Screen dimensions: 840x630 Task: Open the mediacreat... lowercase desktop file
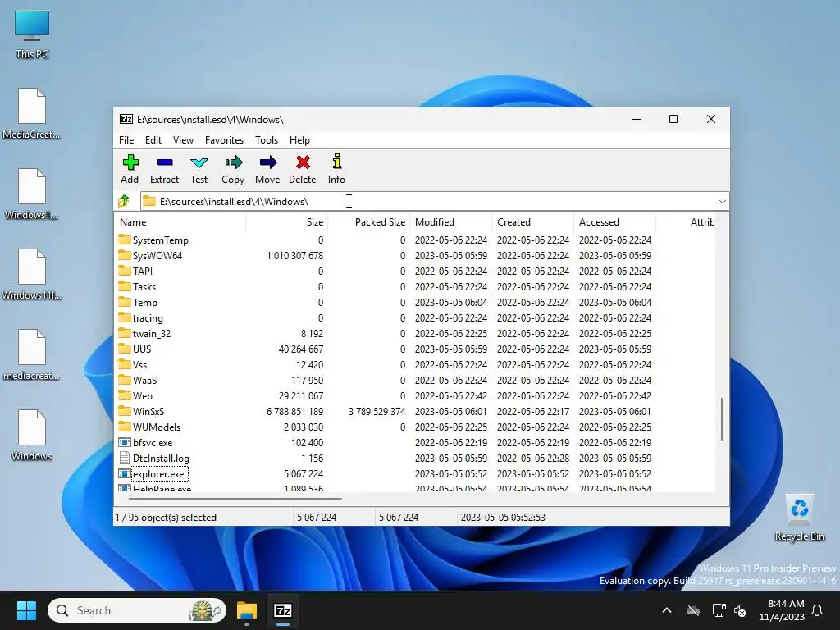(31, 354)
